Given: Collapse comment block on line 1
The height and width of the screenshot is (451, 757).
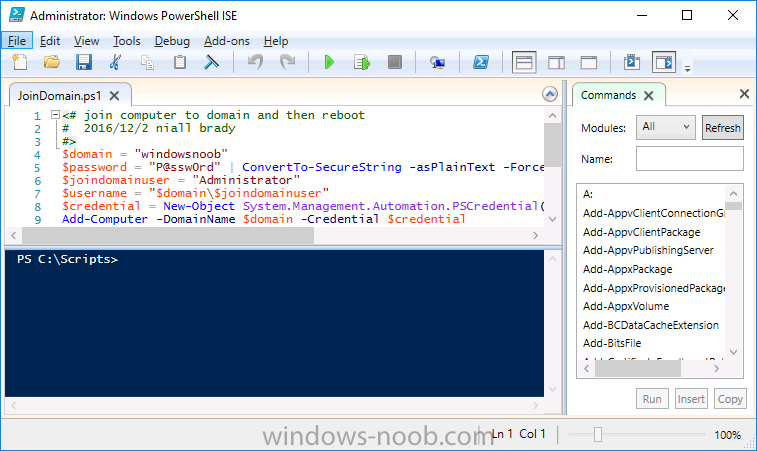Looking at the screenshot, I should click(x=55, y=115).
